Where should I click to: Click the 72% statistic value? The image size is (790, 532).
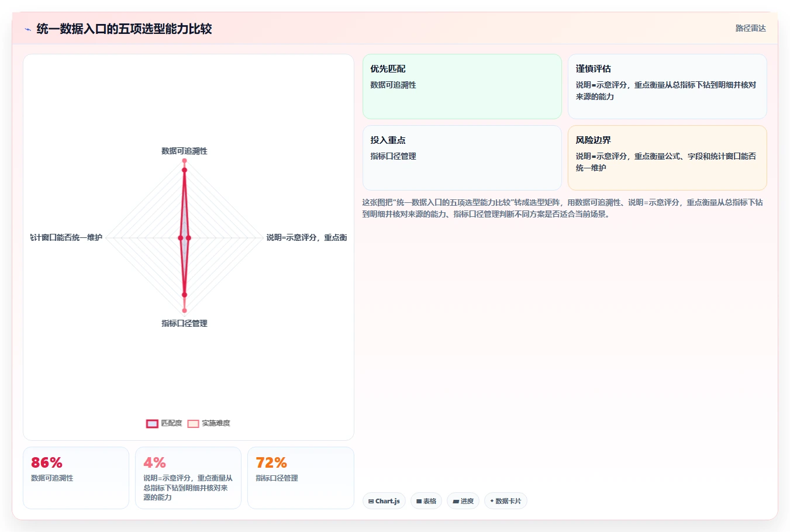click(x=271, y=462)
